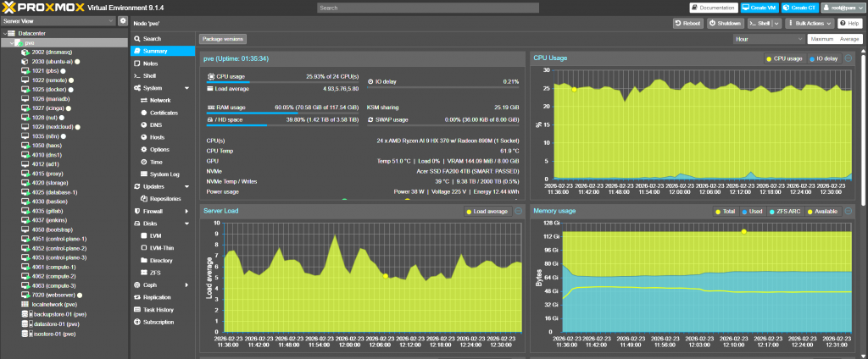Image resolution: width=868 pixels, height=359 pixels.
Task: Open the 1025 (docker) virtual machine
Action: pyautogui.click(x=49, y=89)
